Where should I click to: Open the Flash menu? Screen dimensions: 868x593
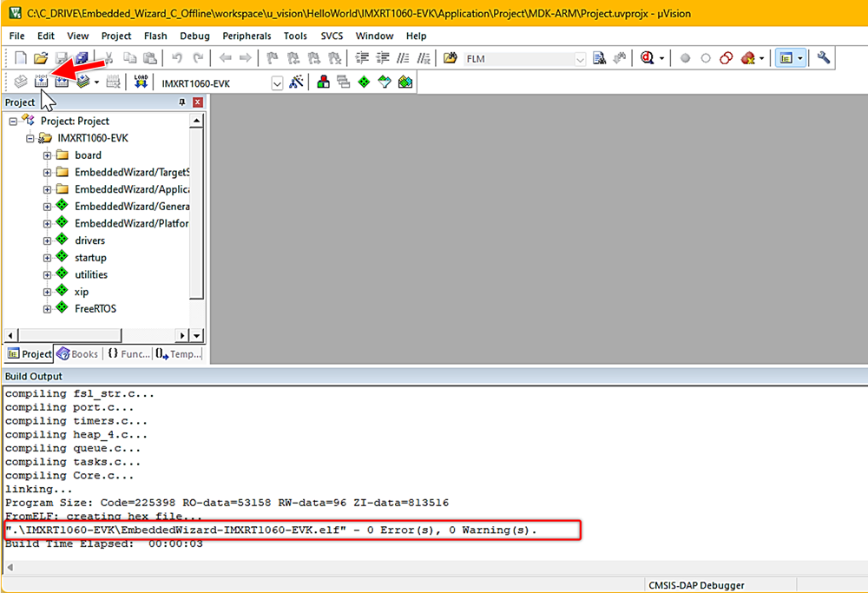coord(155,36)
